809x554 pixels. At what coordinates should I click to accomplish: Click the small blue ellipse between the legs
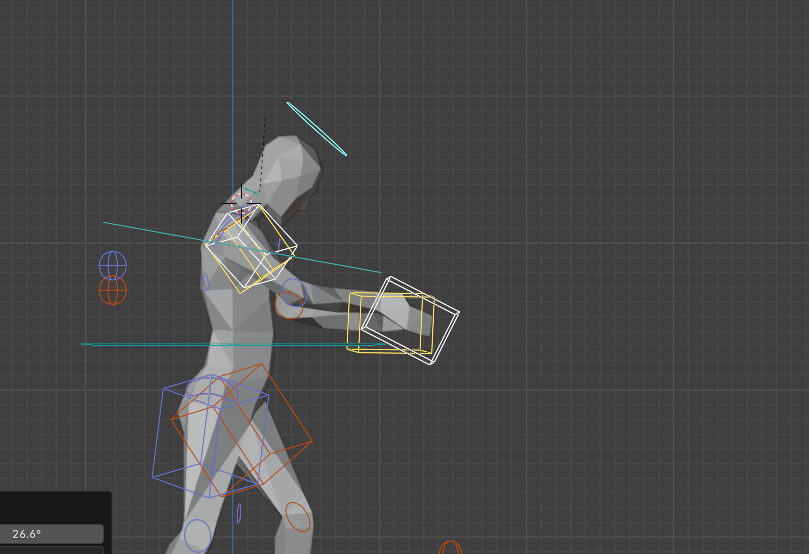pyautogui.click(x=239, y=513)
